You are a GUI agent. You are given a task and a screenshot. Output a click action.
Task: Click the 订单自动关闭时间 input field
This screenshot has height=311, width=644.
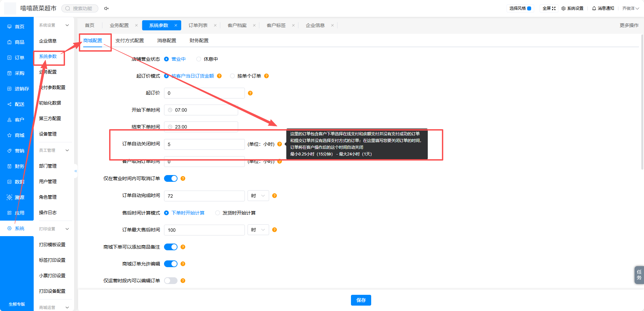tap(204, 144)
